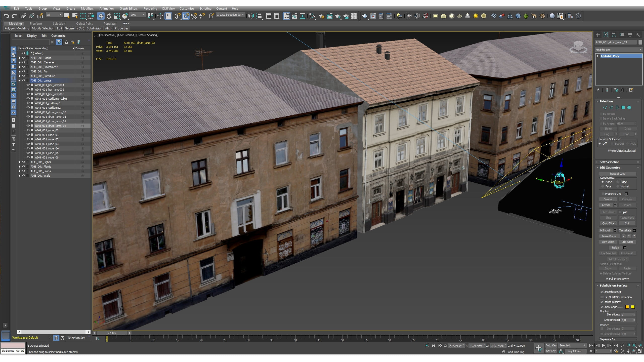Enable the Preserve UVs checkbox
This screenshot has width=644, height=362.
[603, 194]
